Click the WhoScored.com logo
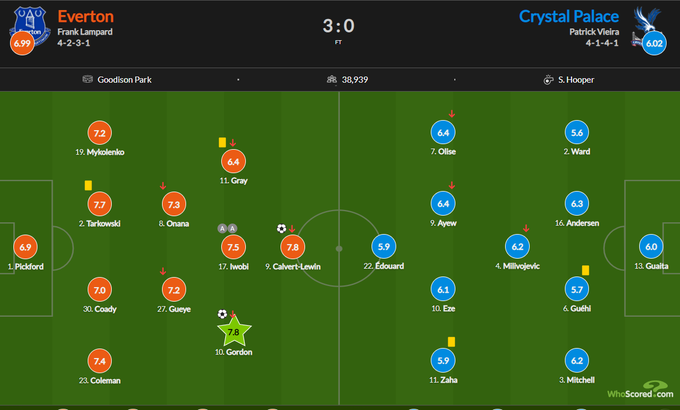Viewport: 680px width, 410px height. click(x=641, y=390)
